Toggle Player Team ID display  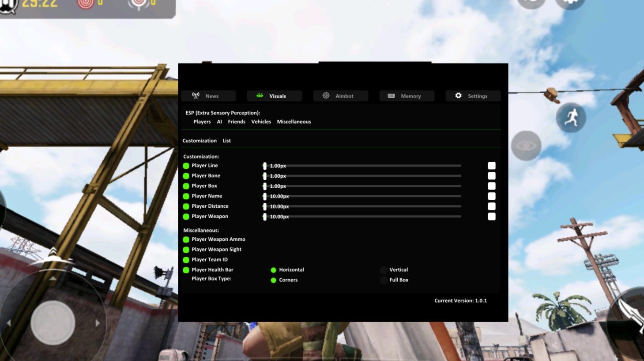click(x=186, y=260)
